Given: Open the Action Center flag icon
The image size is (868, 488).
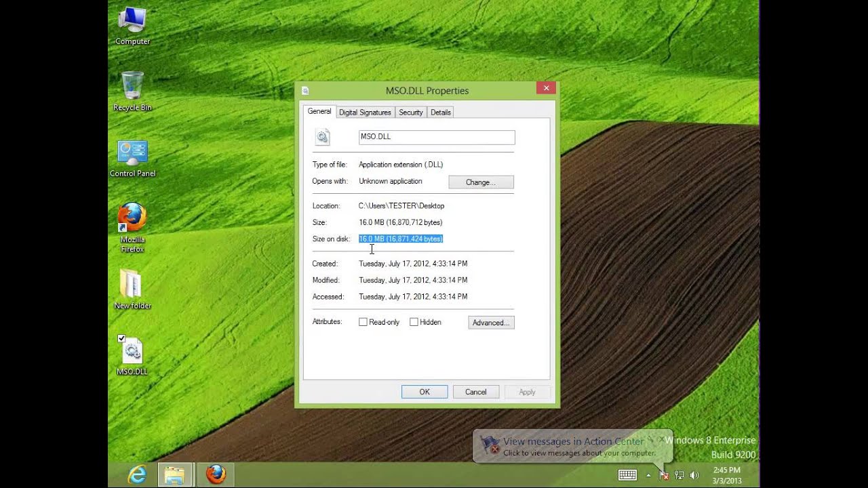Looking at the screenshot, I should coord(664,475).
